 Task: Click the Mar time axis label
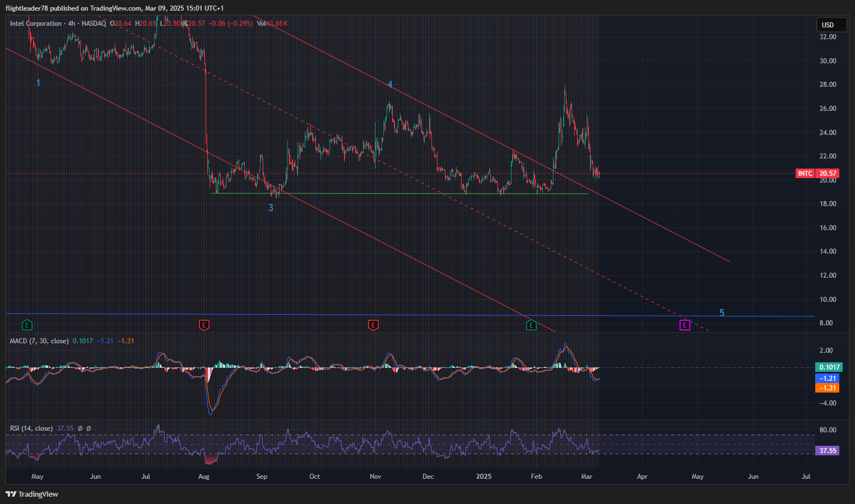point(587,477)
